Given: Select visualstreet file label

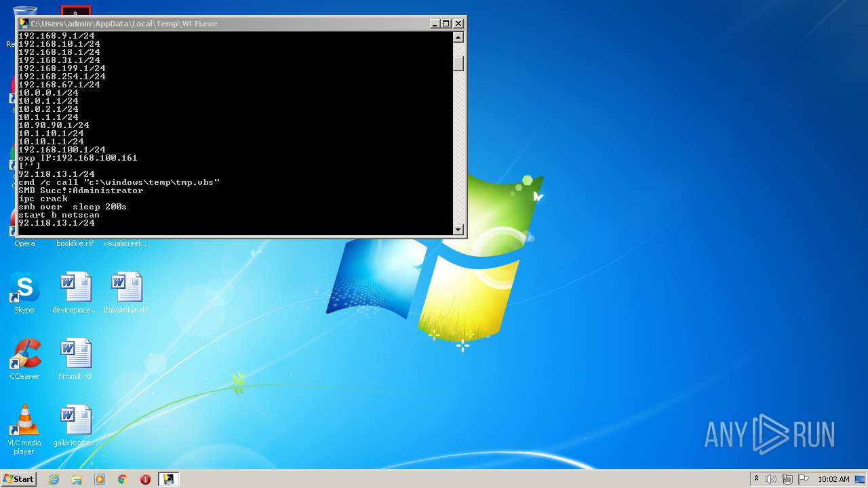Looking at the screenshot, I should pyautogui.click(x=126, y=243).
